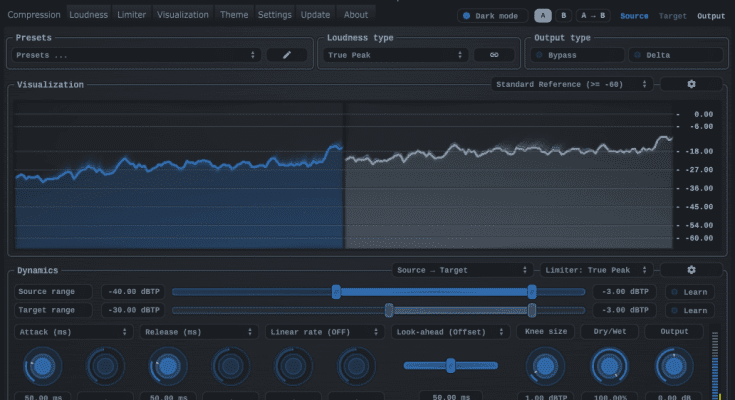
Task: Click the A → B copy button
Action: (x=593, y=16)
